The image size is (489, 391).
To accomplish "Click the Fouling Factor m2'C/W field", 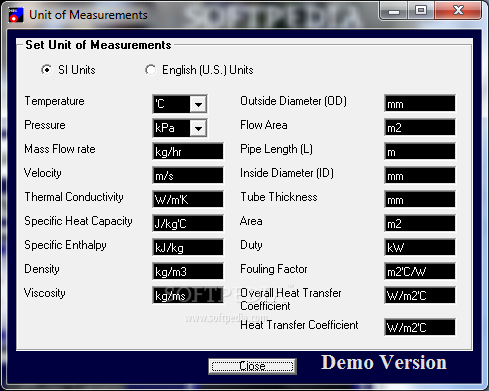I will [x=420, y=272].
